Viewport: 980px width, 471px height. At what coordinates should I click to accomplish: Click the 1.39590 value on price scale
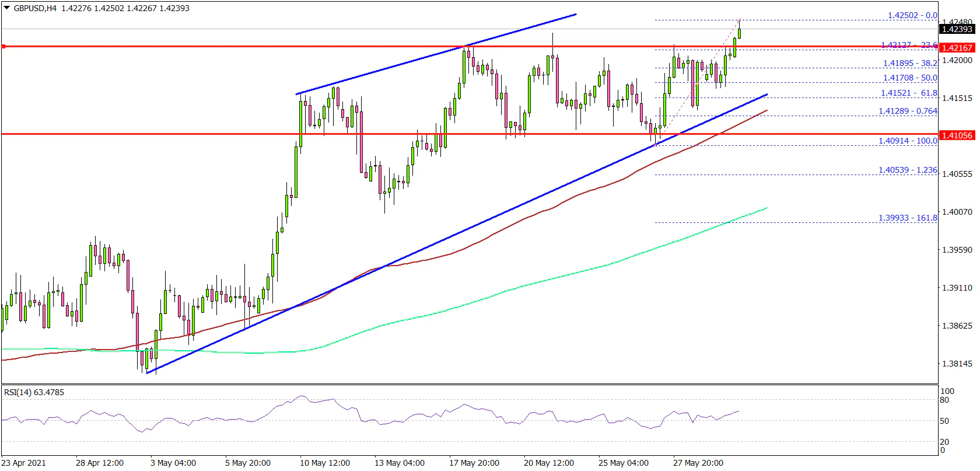point(957,250)
